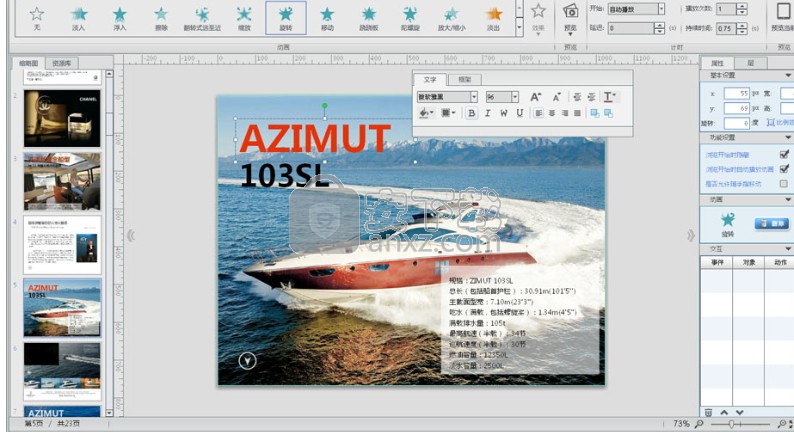The image size is (794, 432).
Task: Switch to the 层 layers tab
Action: [750, 63]
